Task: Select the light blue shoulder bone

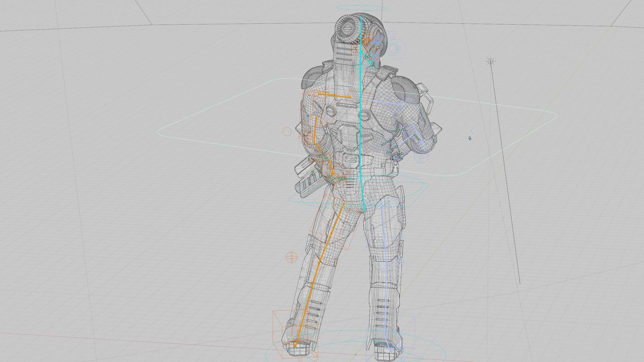Action: click(386, 102)
